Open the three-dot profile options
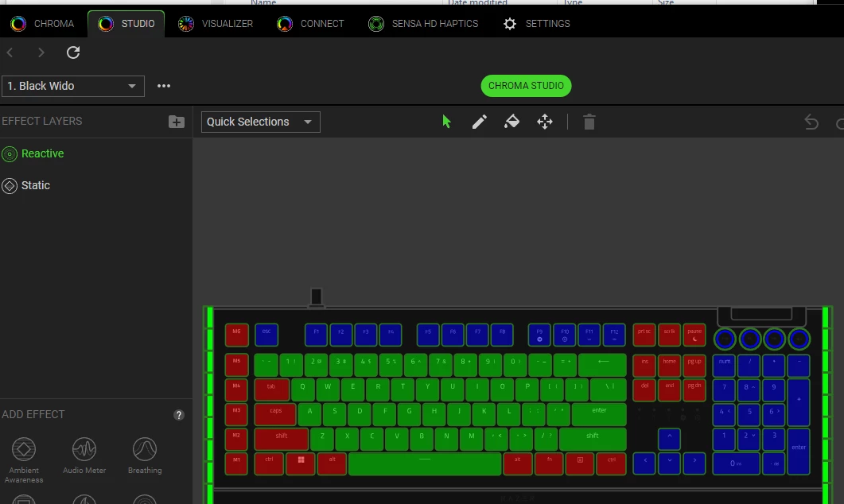This screenshot has width=844, height=504. coord(164,86)
